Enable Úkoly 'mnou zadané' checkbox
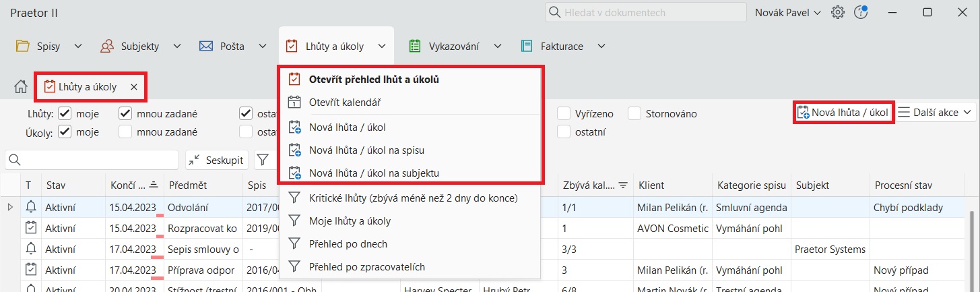The image size is (980, 292). pos(125,132)
